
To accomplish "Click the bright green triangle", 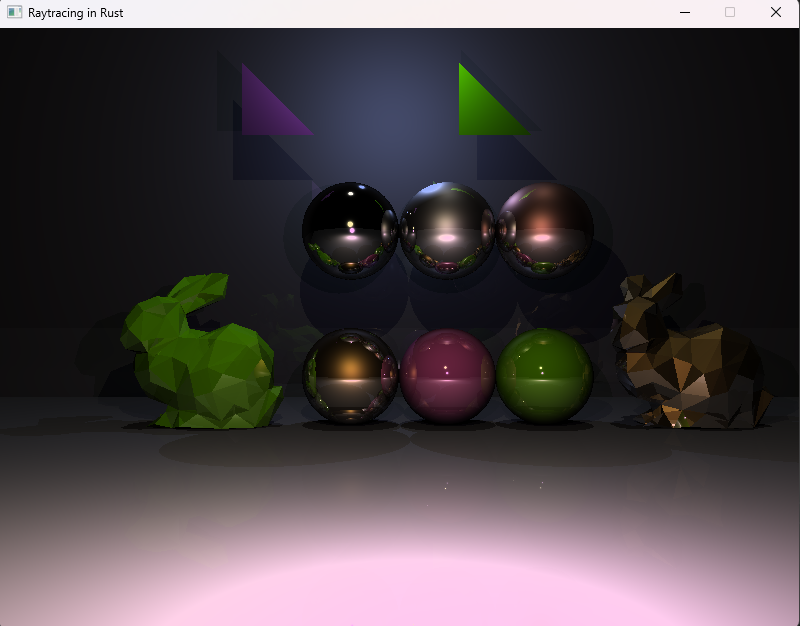I will click(x=483, y=110).
